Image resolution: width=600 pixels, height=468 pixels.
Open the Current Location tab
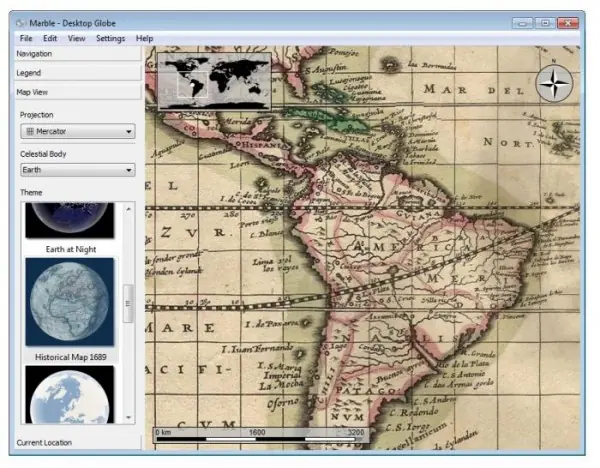pos(78,442)
